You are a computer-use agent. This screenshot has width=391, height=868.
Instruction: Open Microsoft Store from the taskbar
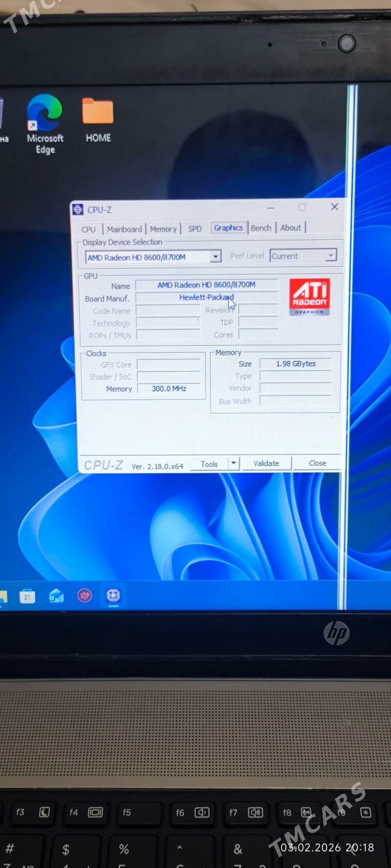[x=27, y=596]
